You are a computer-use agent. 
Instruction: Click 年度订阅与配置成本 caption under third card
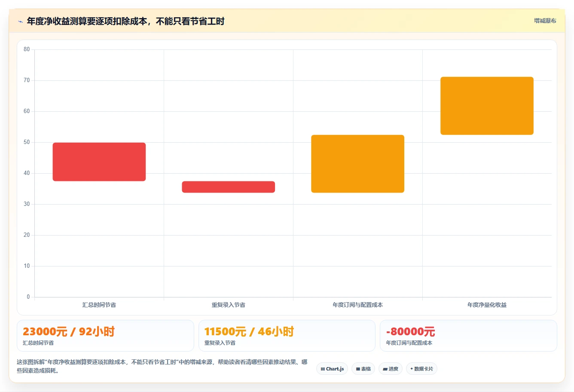(x=409, y=343)
